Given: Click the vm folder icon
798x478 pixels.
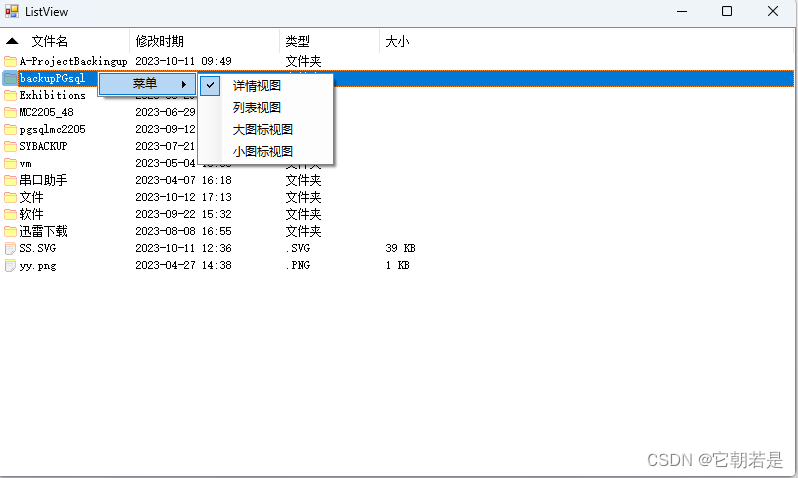Looking at the screenshot, I should 10,163.
